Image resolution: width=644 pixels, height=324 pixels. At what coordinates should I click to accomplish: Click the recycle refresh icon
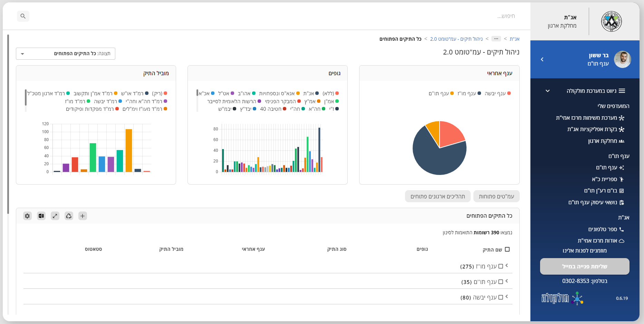point(69,216)
